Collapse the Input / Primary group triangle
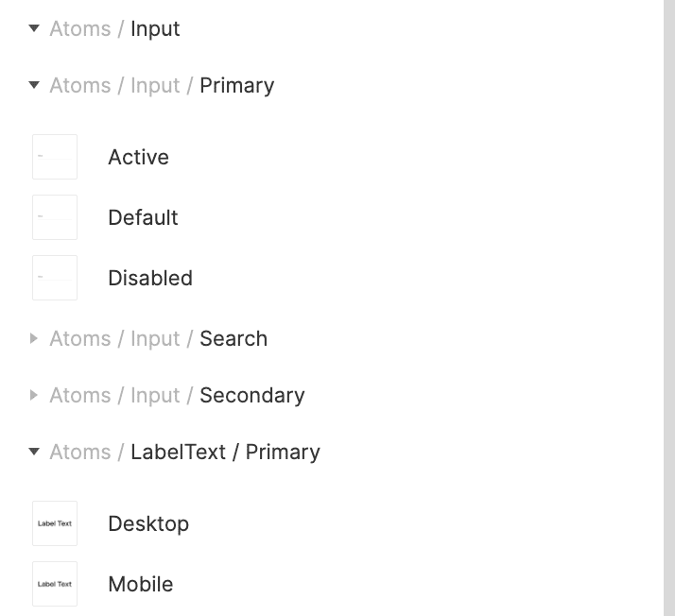This screenshot has width=675, height=616. click(x=34, y=85)
